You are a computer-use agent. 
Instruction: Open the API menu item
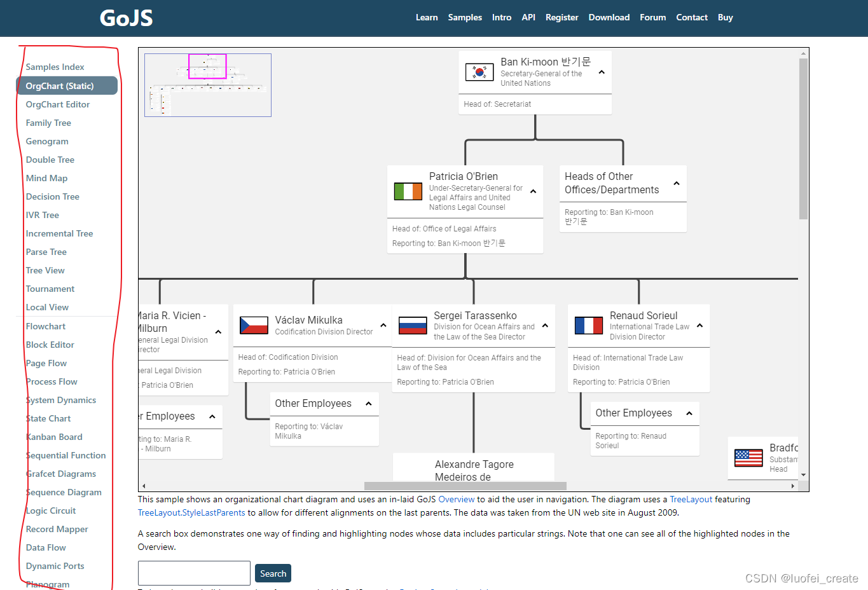tap(528, 18)
